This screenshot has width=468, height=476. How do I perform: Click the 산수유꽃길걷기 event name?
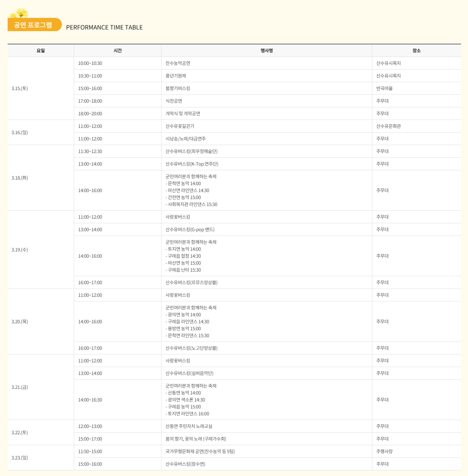[180, 126]
